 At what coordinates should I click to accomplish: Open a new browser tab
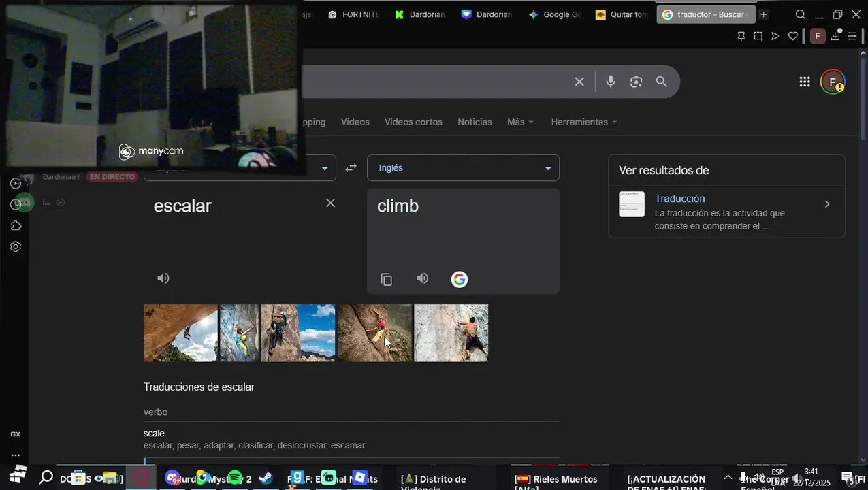[764, 14]
